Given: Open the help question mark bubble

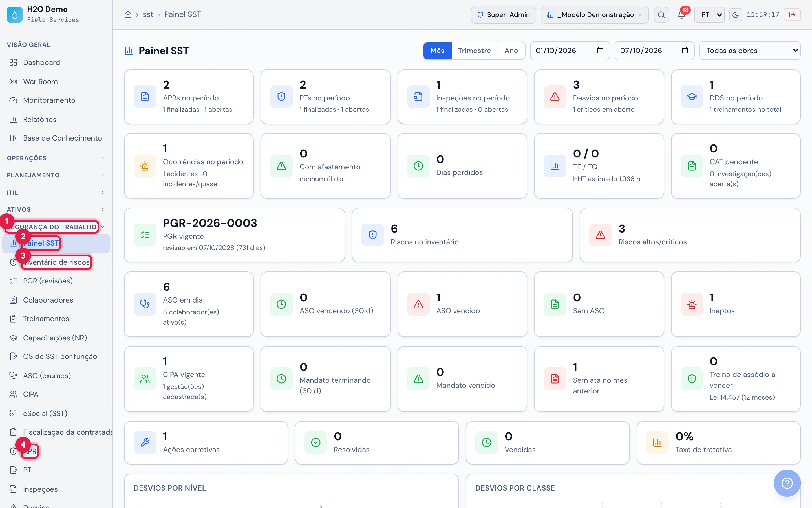Looking at the screenshot, I should click(x=787, y=483).
